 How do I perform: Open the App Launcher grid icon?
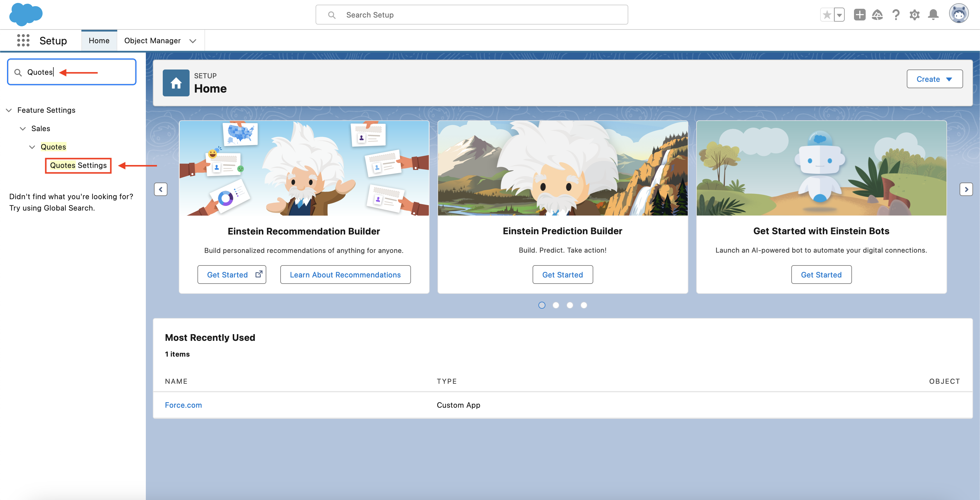[x=23, y=40]
